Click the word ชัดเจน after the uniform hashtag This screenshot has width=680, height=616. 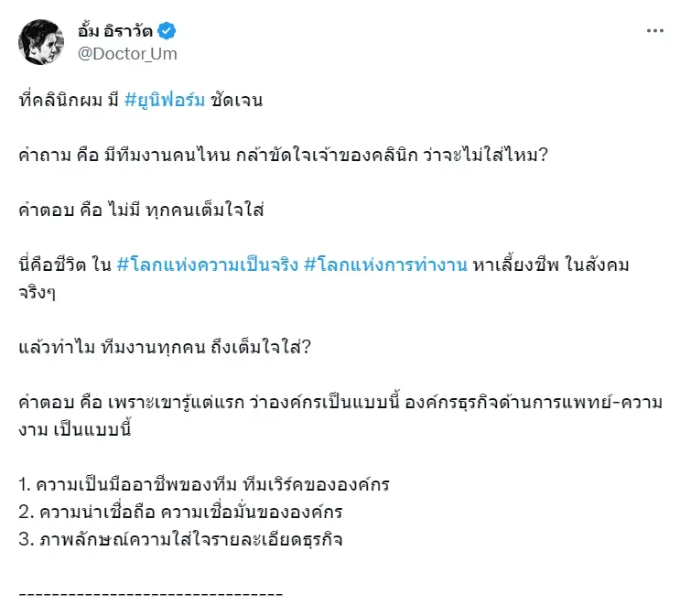click(237, 100)
